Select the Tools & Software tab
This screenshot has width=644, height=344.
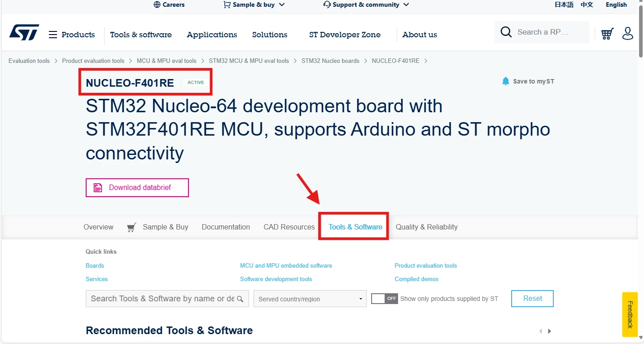pyautogui.click(x=355, y=227)
